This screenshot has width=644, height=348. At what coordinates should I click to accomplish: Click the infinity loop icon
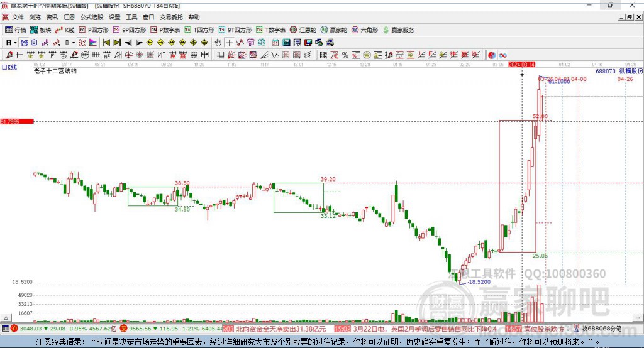(x=502, y=55)
